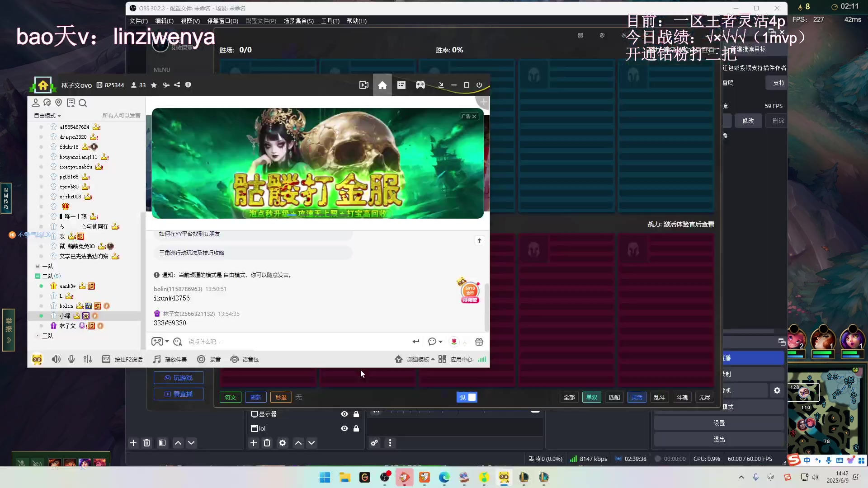Start 录音 recording in YY
Image resolution: width=868 pixels, height=488 pixels.
point(209,359)
